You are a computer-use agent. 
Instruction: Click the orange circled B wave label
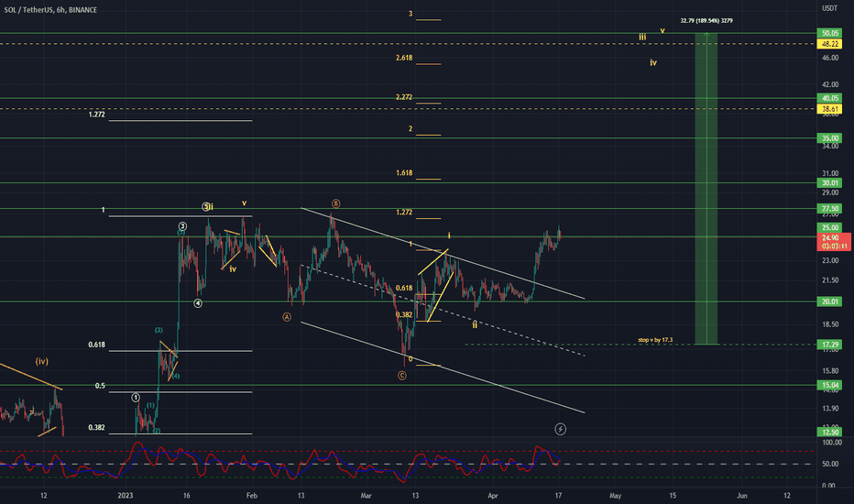[x=335, y=203]
